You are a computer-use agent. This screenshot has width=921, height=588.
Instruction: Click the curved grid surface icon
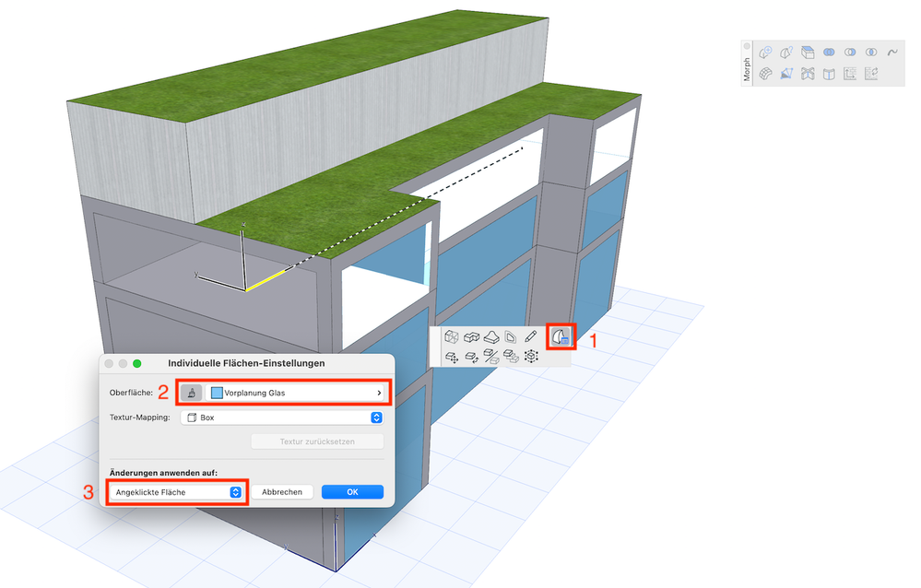pos(765,74)
